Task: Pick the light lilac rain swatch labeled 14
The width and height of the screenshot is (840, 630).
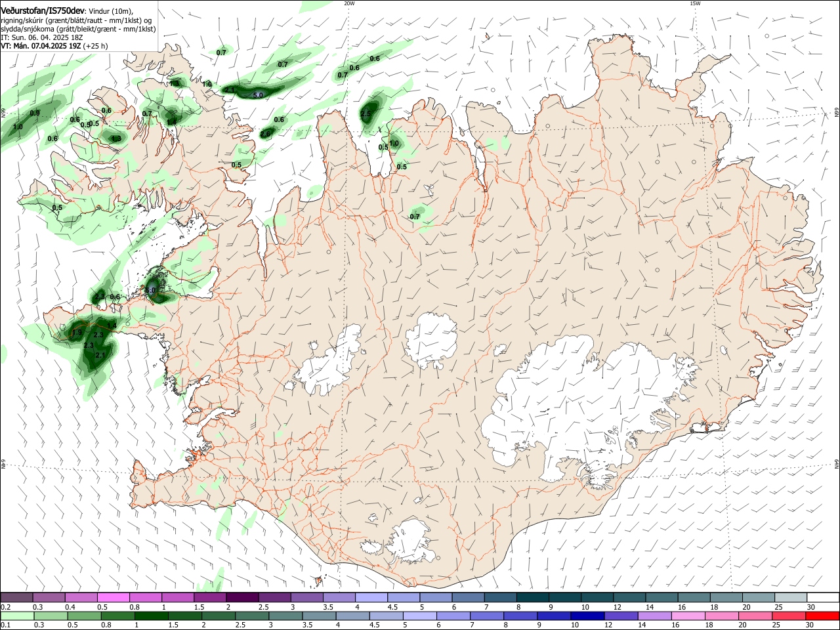Action: pyautogui.click(x=655, y=616)
